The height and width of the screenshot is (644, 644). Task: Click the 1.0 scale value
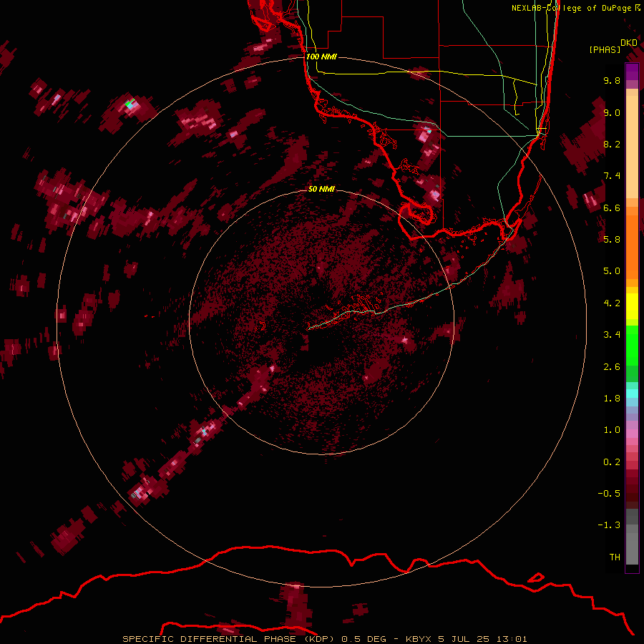[612, 430]
